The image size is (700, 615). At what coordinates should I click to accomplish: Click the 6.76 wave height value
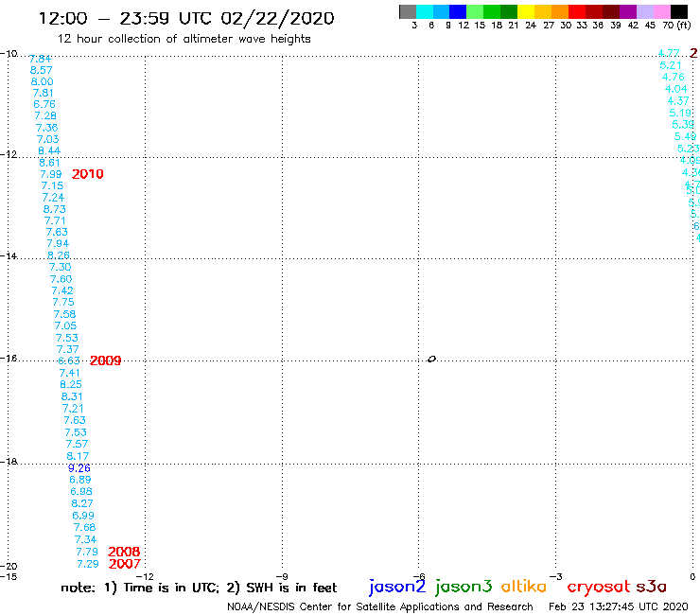(44, 104)
